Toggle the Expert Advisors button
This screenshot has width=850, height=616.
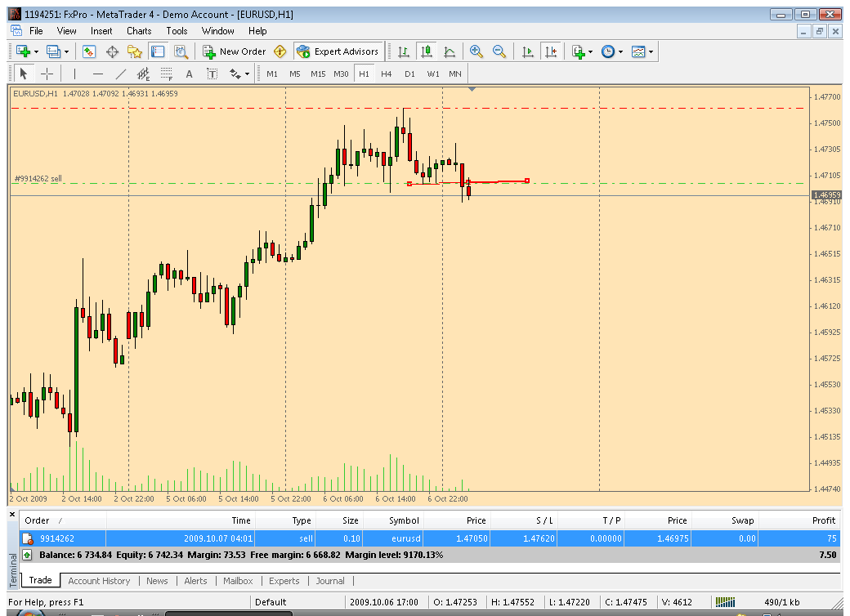click(338, 51)
